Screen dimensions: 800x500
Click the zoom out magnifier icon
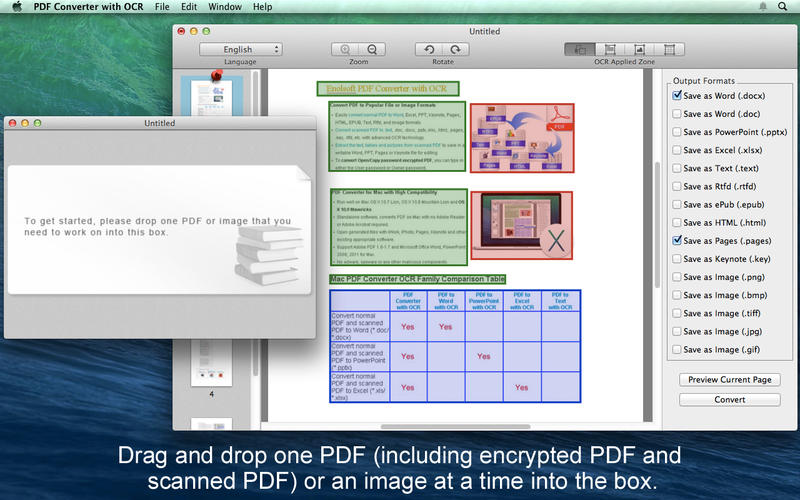click(372, 49)
